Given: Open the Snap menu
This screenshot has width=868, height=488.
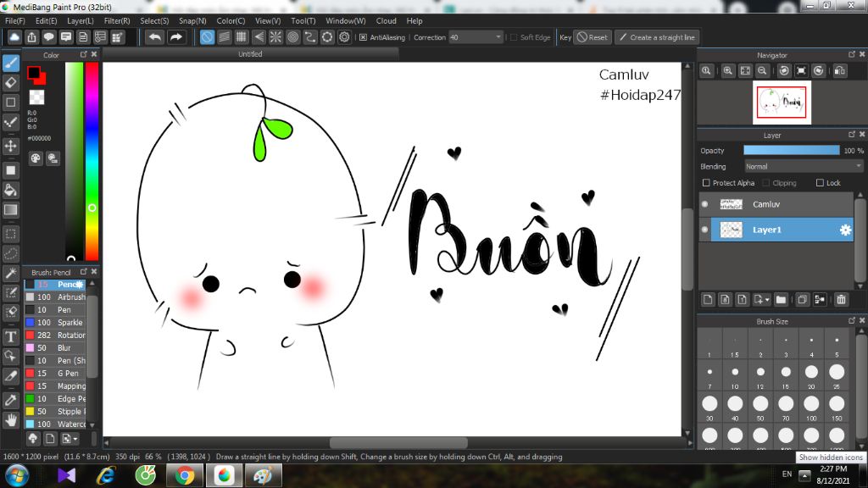Looking at the screenshot, I should pyautogui.click(x=192, y=21).
